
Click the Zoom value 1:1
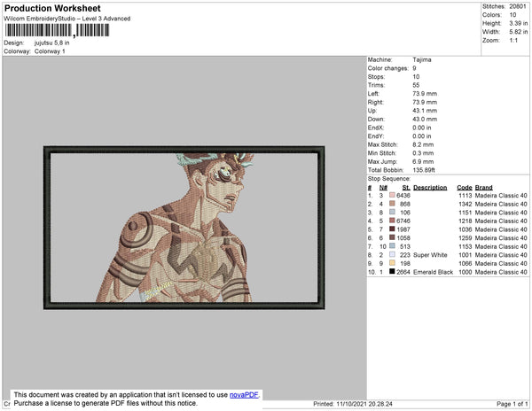[513, 41]
